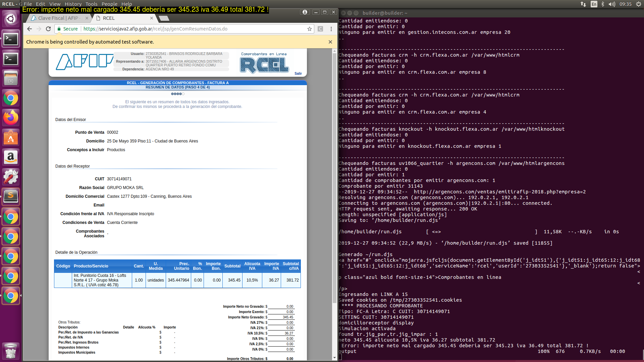
Task: Open the History menu
Action: coord(73,4)
